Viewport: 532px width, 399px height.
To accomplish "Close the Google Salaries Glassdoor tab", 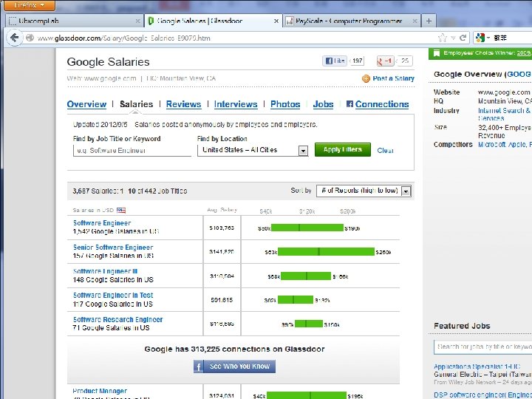I will 276,21.
